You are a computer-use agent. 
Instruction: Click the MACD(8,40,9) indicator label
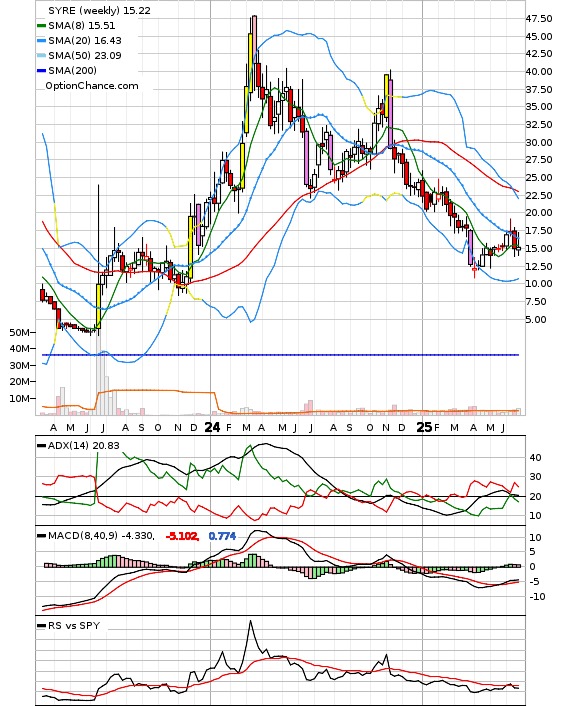click(83, 535)
